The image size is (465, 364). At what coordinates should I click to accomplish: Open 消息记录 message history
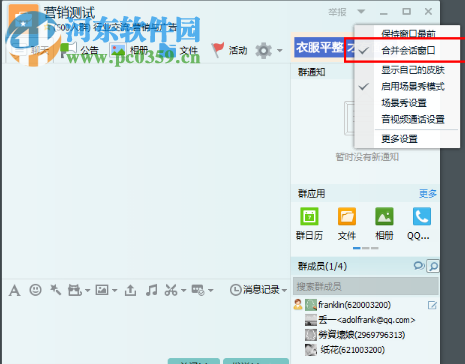pyautogui.click(x=255, y=290)
